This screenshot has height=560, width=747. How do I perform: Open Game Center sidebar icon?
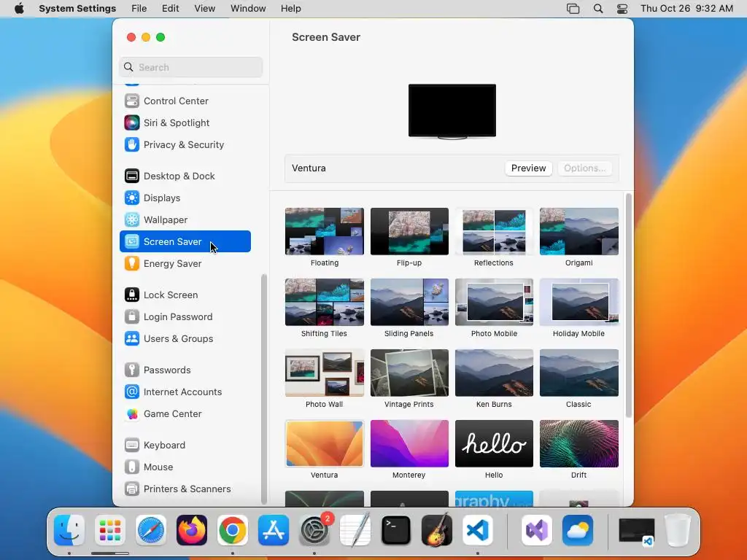point(132,414)
